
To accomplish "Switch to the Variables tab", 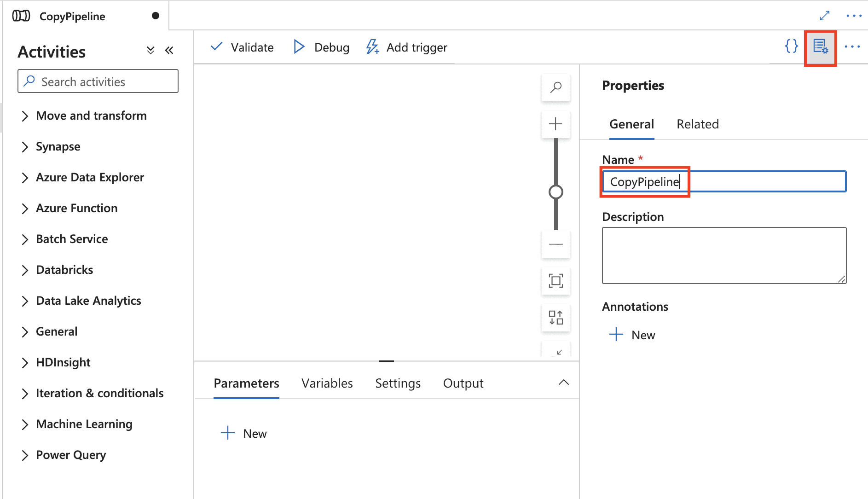I will tap(327, 383).
